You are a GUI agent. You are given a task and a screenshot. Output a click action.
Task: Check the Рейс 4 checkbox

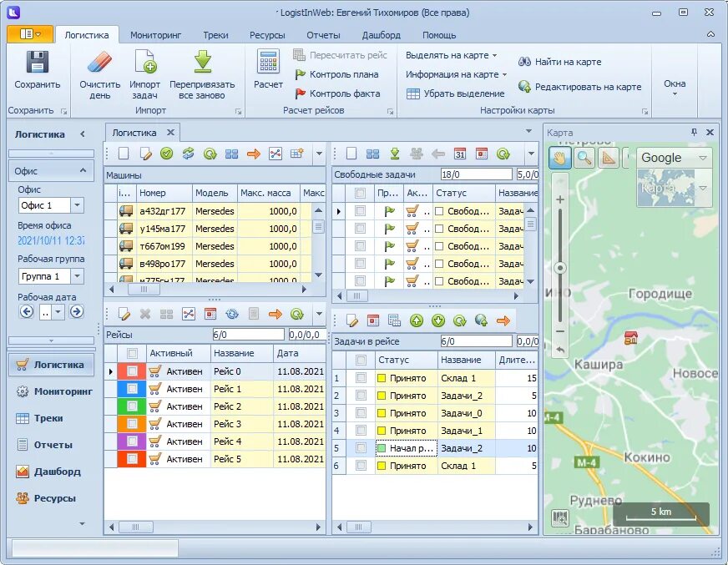(132, 441)
